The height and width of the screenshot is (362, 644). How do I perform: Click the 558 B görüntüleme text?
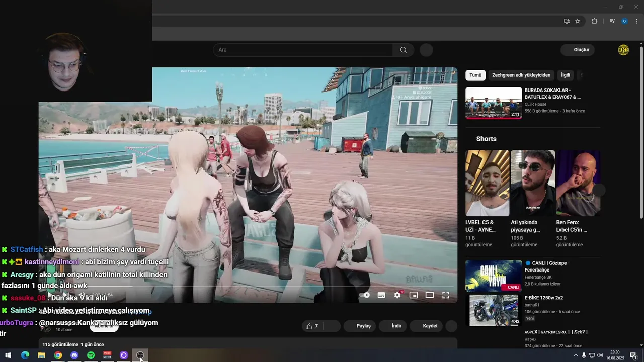[541, 111]
